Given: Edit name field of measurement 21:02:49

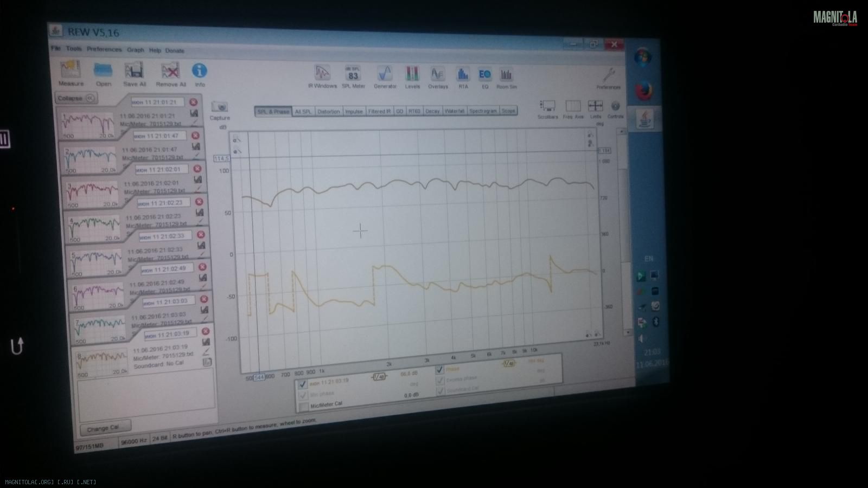Looking at the screenshot, I should 167,269.
